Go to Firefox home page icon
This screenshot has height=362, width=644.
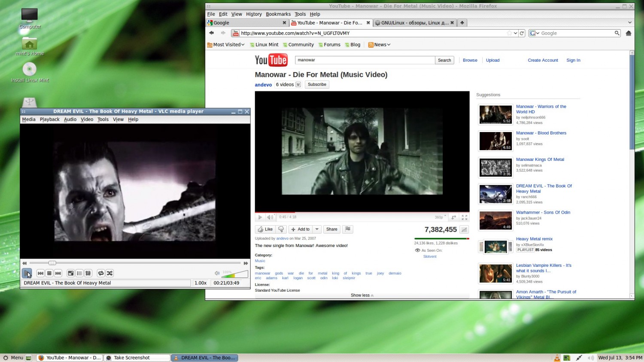pos(629,33)
